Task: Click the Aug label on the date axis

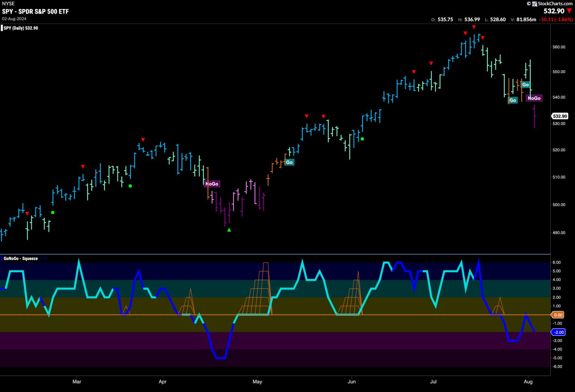Action: point(527,382)
